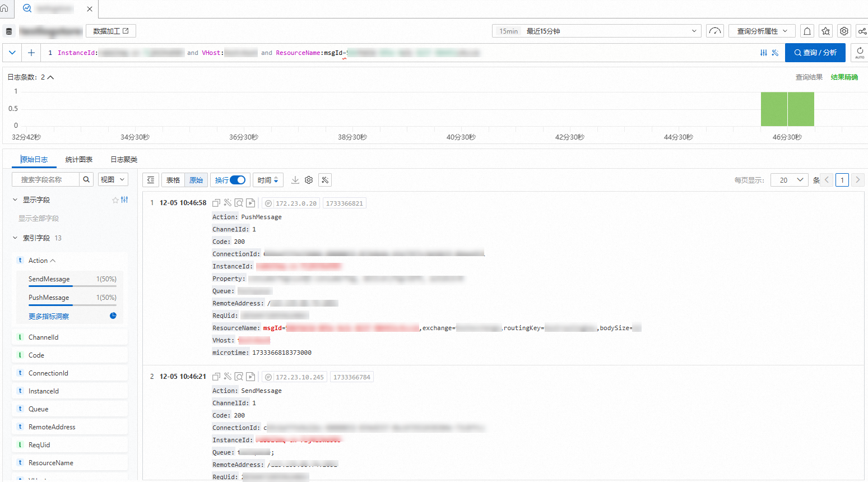
Task: Open the settings gear in the top toolbar
Action: tap(844, 31)
